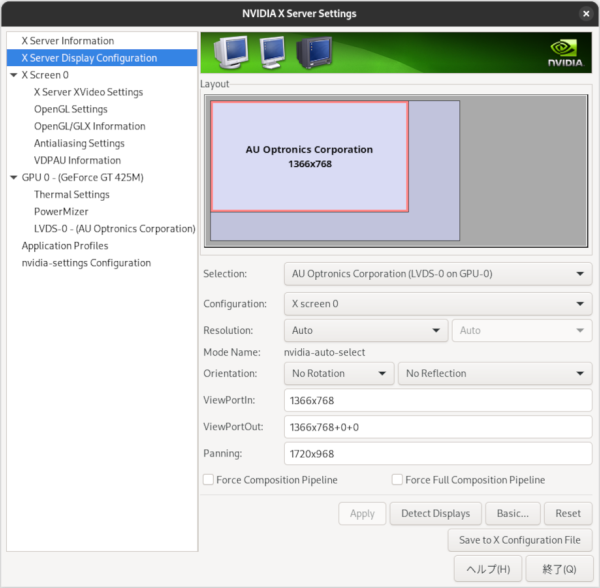
Task: Close the NVIDIA X Server Settings window
Action: [x=586, y=14]
